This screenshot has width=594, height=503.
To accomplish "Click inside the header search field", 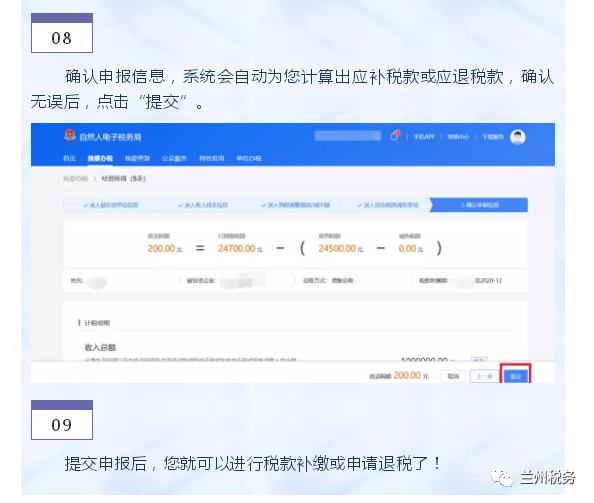I will [x=347, y=136].
